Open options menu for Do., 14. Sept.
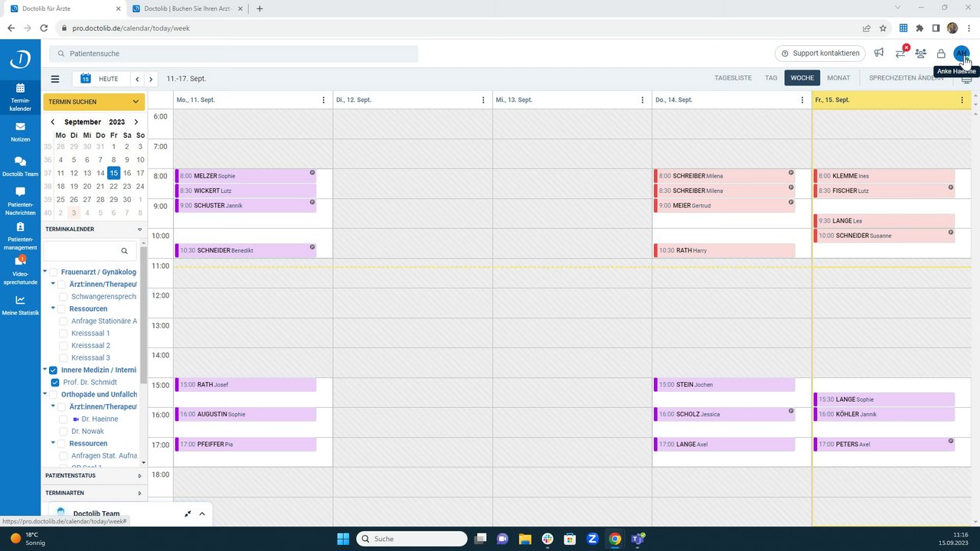980x551 pixels. tap(802, 100)
